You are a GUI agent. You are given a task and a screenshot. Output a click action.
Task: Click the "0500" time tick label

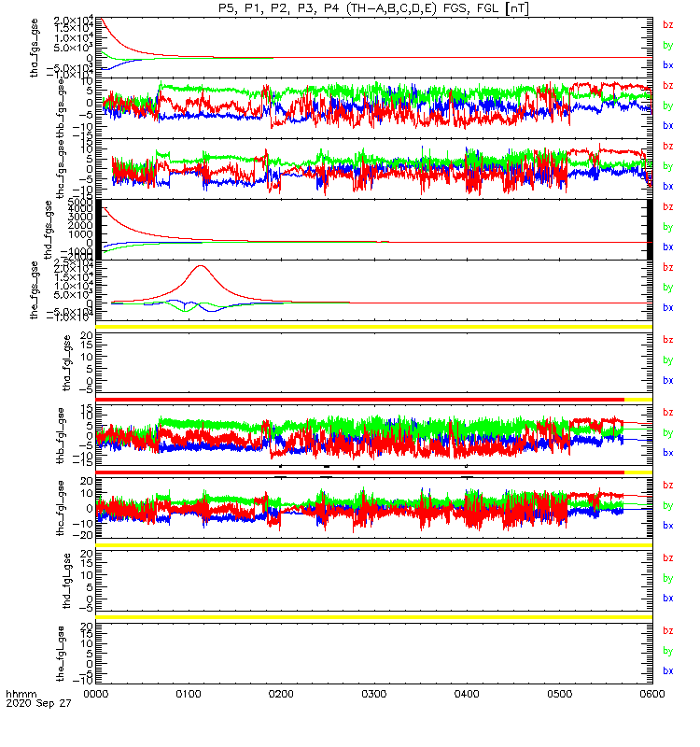coord(559,694)
